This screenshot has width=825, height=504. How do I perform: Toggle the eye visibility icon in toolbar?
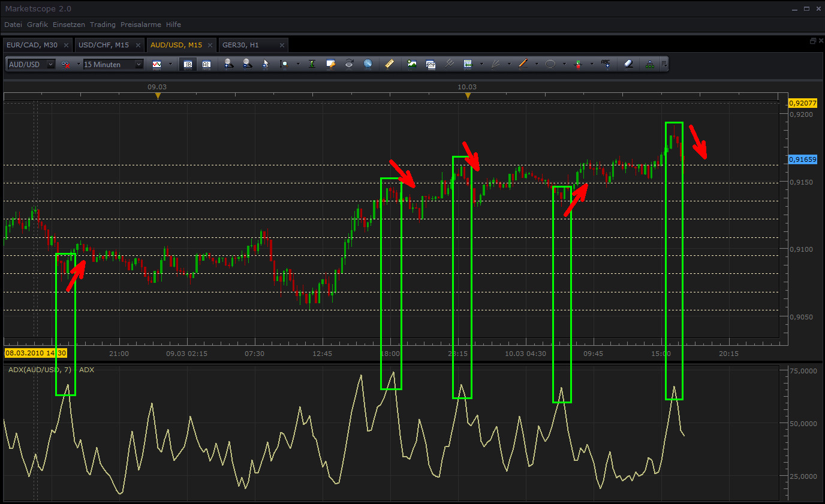[x=349, y=64]
